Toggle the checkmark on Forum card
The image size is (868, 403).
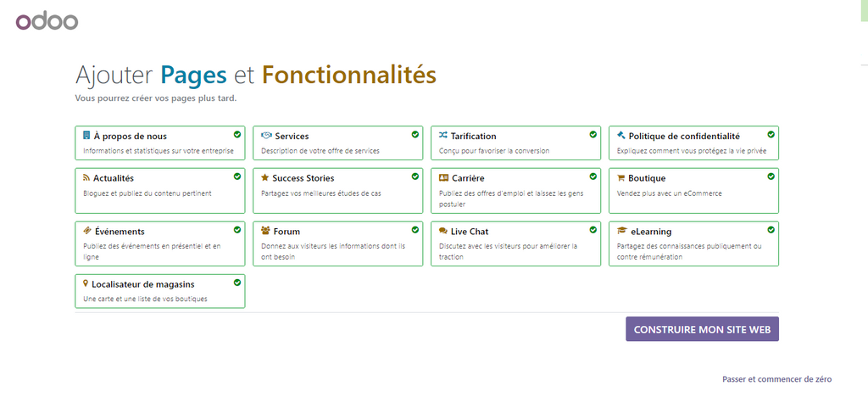[415, 229]
